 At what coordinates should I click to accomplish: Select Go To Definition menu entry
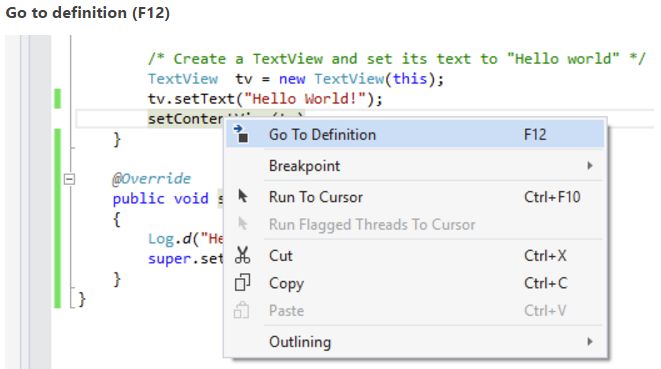[415, 135]
